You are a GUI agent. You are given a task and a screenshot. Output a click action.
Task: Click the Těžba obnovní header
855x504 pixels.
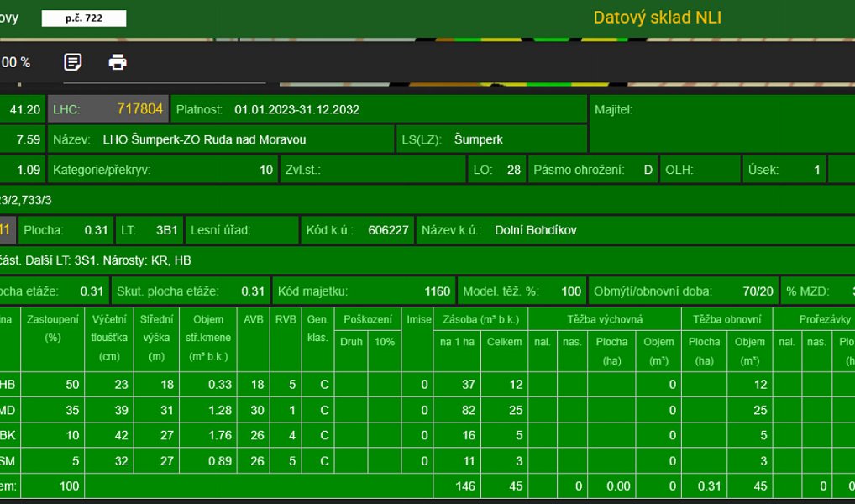point(726,319)
